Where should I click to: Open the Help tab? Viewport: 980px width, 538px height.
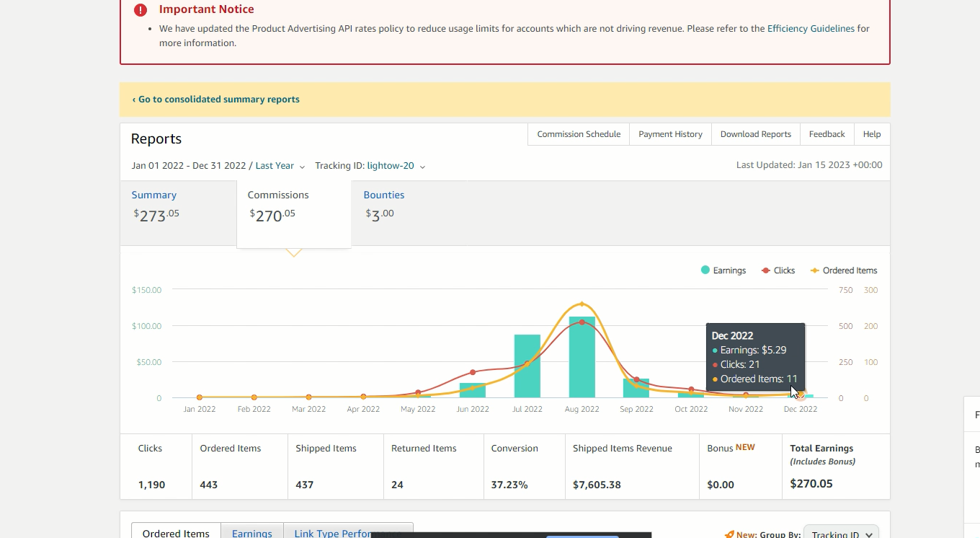[x=872, y=134]
